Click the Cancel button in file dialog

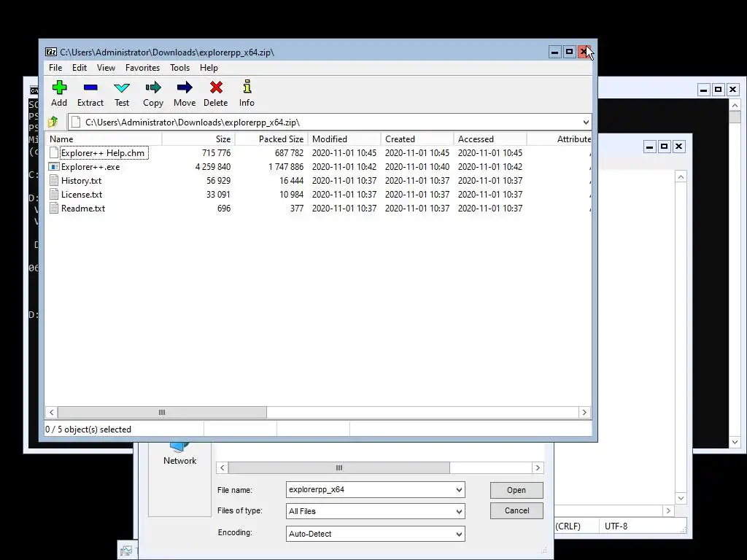[516, 510]
